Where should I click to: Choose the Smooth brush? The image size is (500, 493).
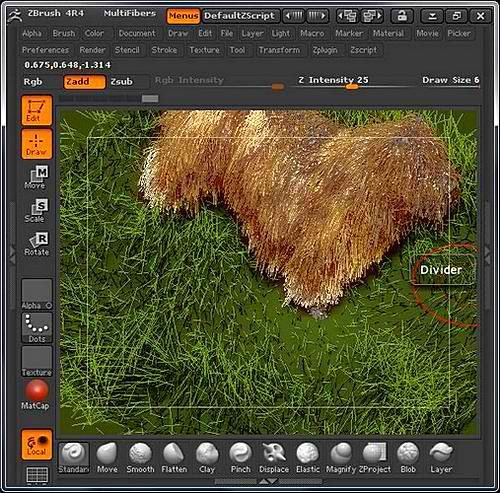pos(140,458)
